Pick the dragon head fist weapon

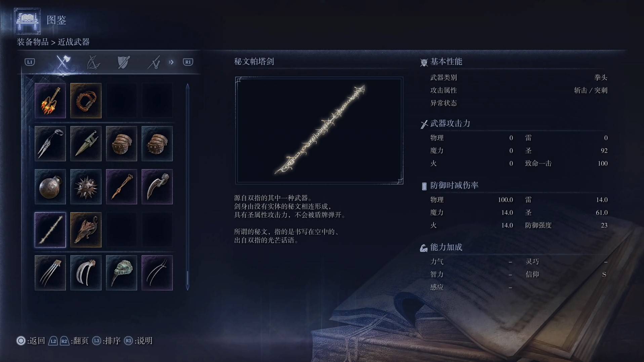(86, 230)
